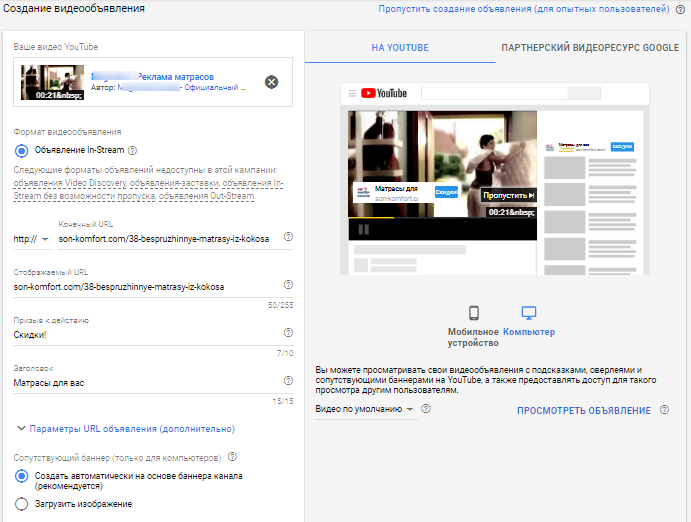The width and height of the screenshot is (691, 522).
Task: Click help icon next to skip ad creation link
Action: [x=680, y=9]
